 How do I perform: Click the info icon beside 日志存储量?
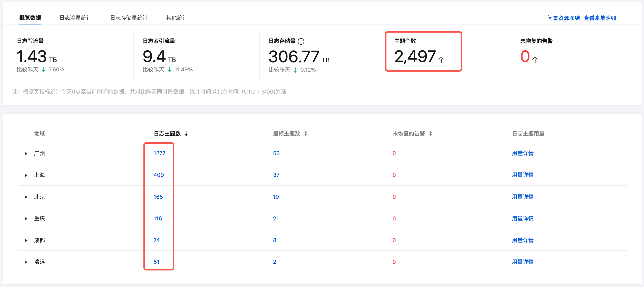[301, 41]
